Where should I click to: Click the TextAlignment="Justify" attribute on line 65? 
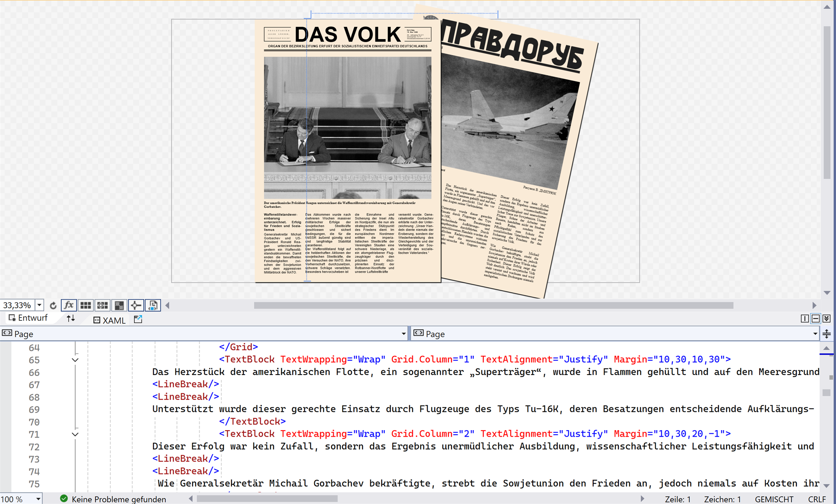point(544,359)
